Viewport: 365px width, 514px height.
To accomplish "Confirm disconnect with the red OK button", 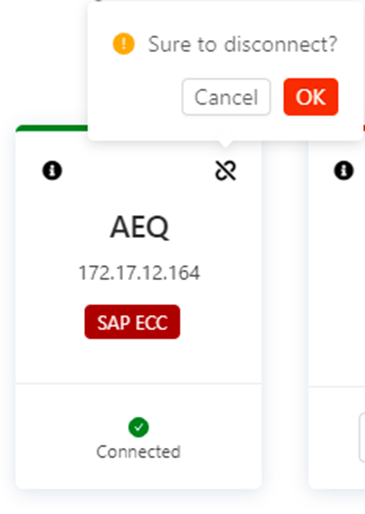I will coord(311,97).
